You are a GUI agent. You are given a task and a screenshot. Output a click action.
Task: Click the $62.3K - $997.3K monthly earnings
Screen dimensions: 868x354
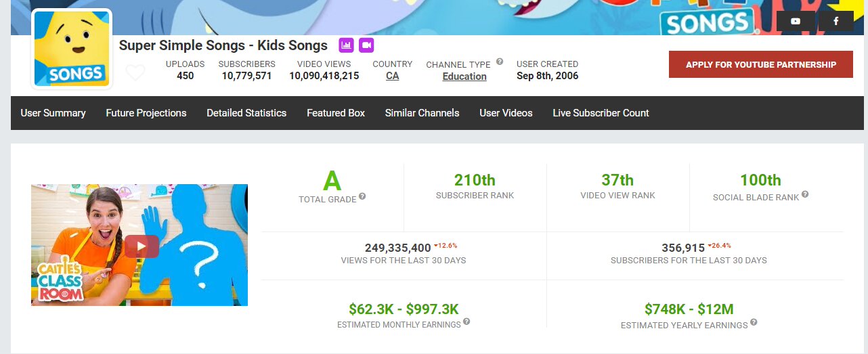404,309
